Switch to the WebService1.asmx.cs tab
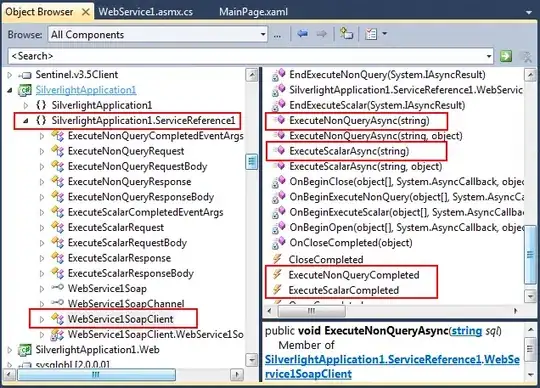540x388 pixels. pos(146,12)
